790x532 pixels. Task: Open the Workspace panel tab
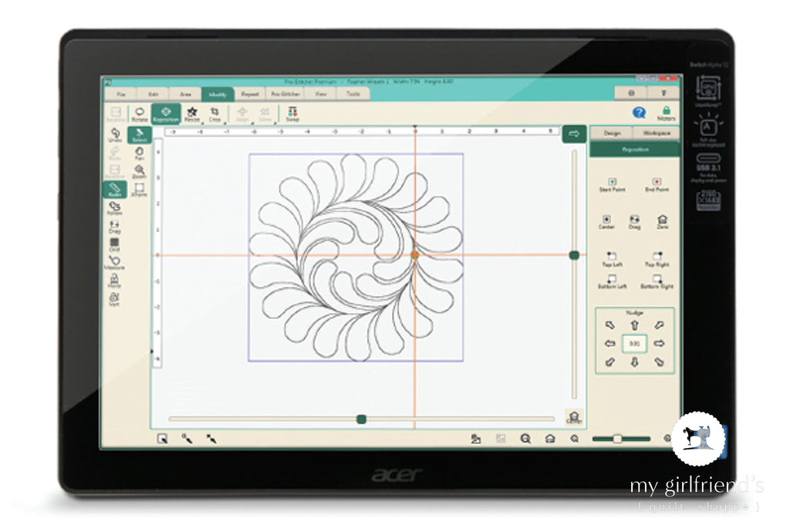pyautogui.click(x=657, y=133)
